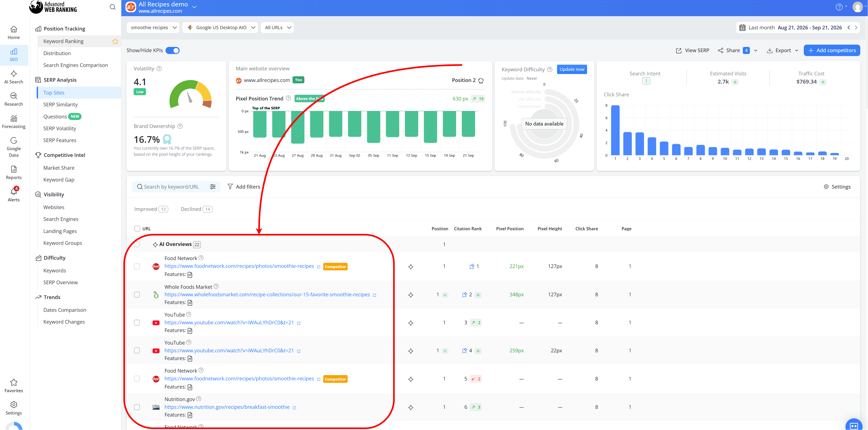Click the Update now button
868x430 pixels.
(572, 69)
